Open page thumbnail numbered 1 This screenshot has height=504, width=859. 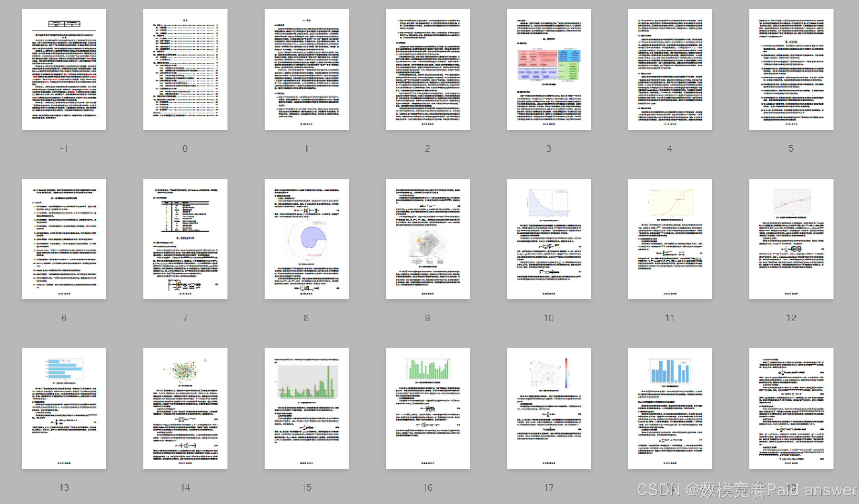306,70
